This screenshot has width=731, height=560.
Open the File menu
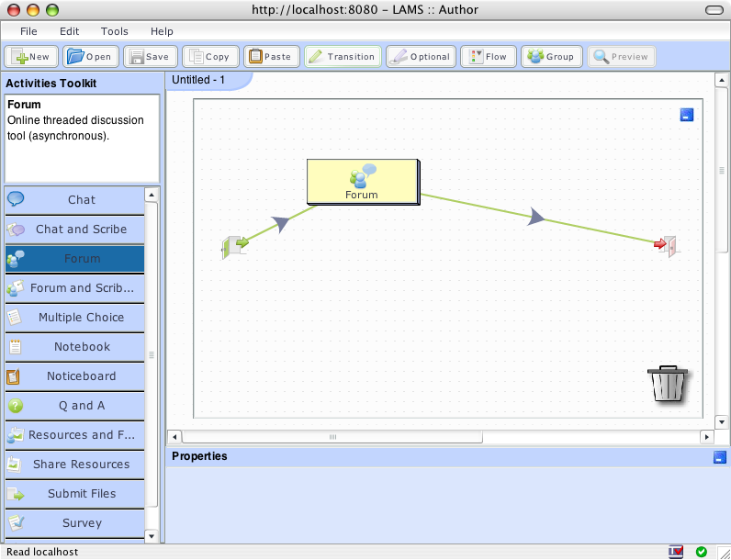pos(28,31)
